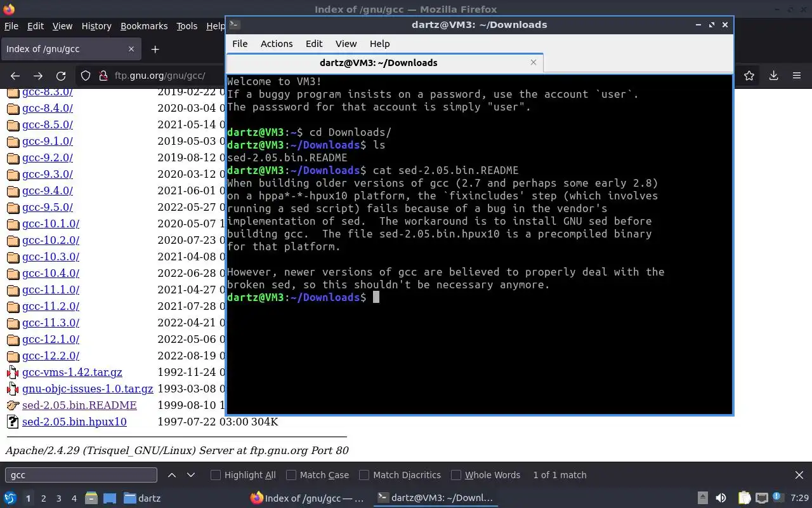Close the find bar
Screen dimensions: 812x508
799,475
